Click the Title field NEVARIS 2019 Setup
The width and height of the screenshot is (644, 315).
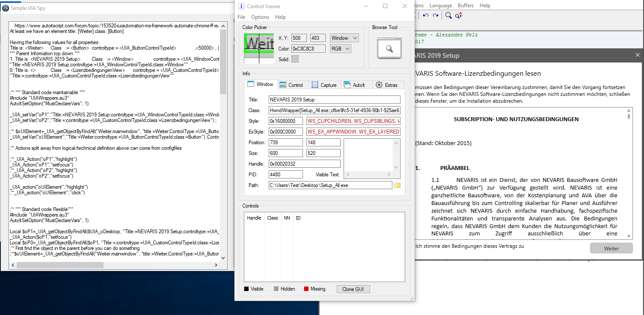pyautogui.click(x=334, y=100)
